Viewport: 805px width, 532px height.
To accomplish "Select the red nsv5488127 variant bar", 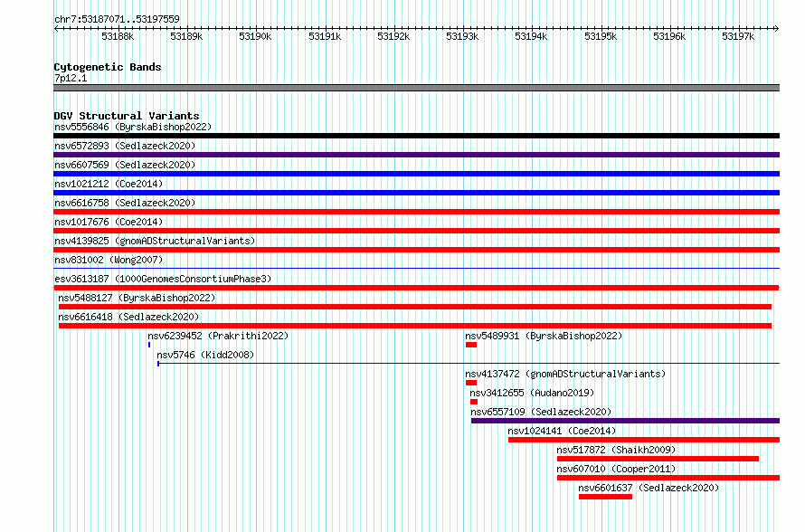I will 415,307.
